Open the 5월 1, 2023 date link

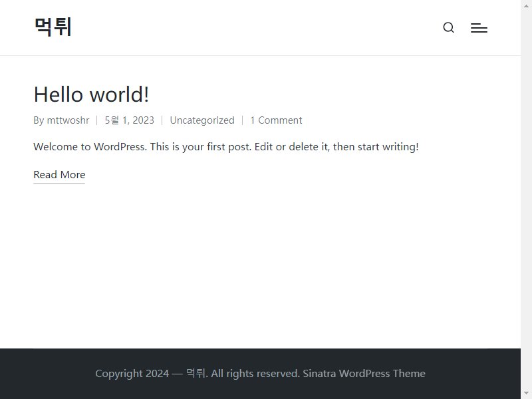(x=129, y=120)
